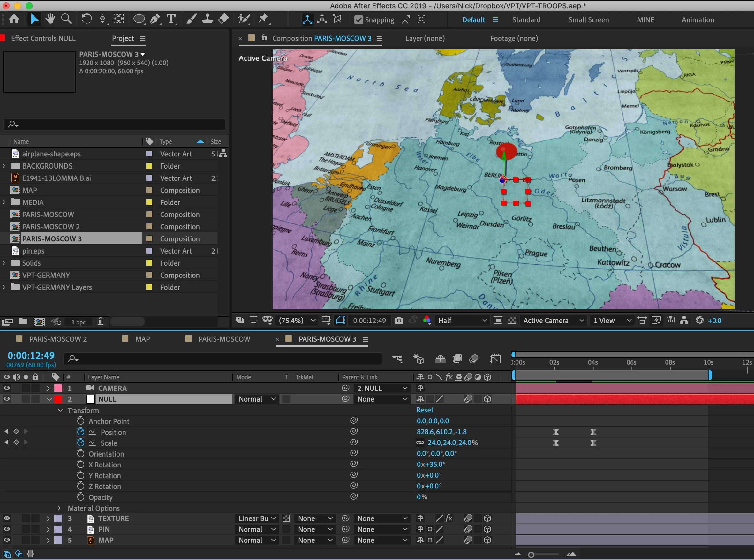Toggle Position stopwatch for NULL layer
Image resolution: width=754 pixels, height=560 pixels.
(80, 432)
